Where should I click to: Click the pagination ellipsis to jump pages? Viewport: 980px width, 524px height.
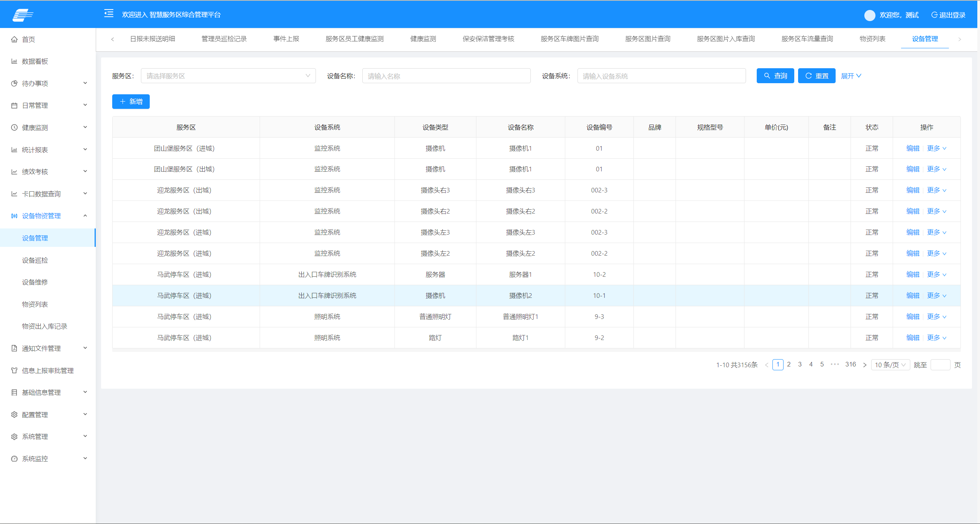(834, 365)
